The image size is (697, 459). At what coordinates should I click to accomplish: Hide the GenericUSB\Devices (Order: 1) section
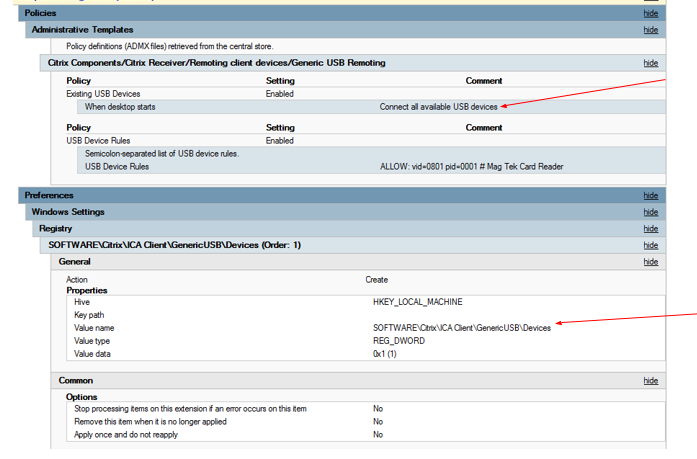pos(651,245)
